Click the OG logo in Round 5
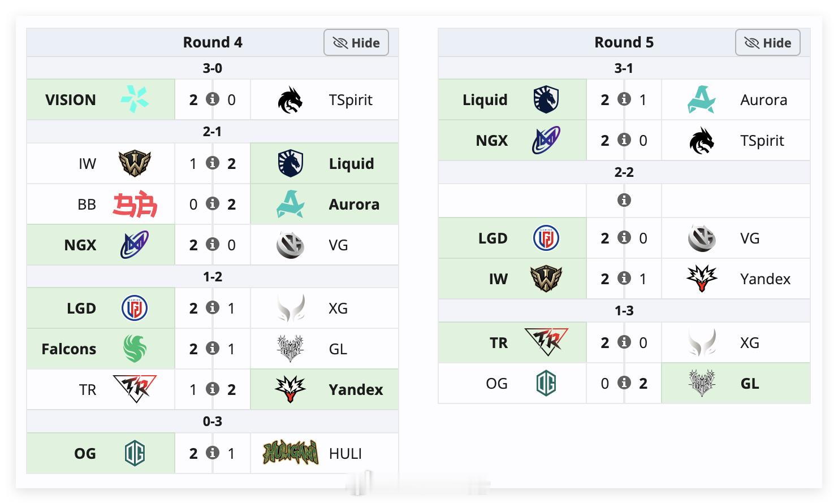838x504 pixels. pos(546,383)
